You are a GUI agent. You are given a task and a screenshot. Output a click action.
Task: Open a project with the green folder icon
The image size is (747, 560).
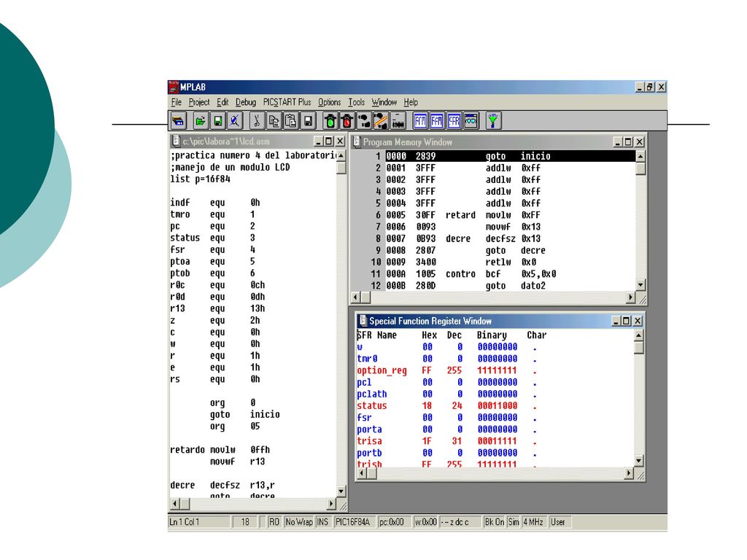201,121
